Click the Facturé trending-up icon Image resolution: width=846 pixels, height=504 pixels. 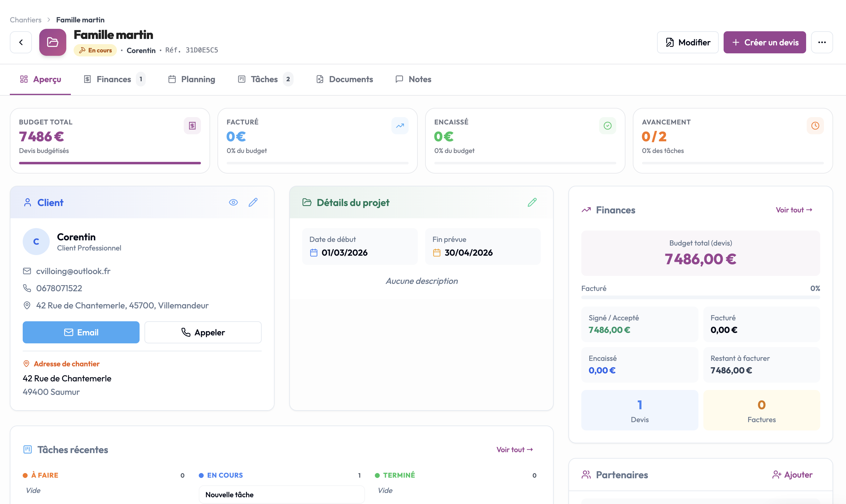point(400,126)
